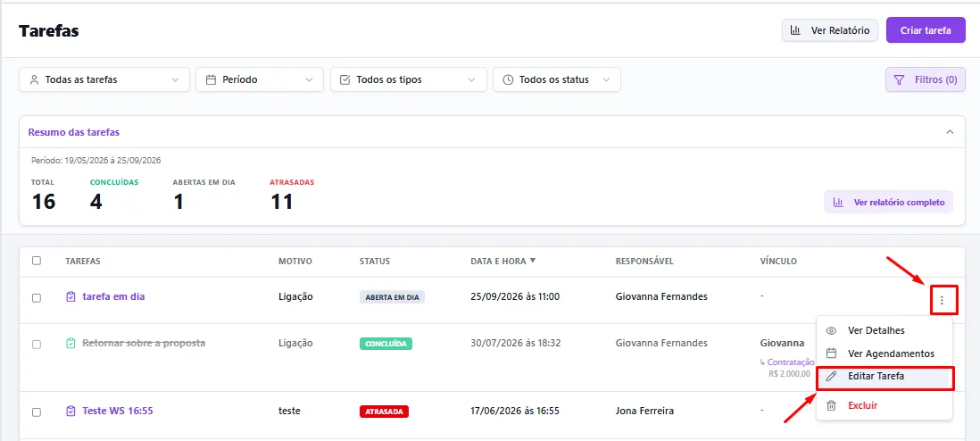Click the Vínculo column header
This screenshot has height=441, width=980.
(x=779, y=262)
